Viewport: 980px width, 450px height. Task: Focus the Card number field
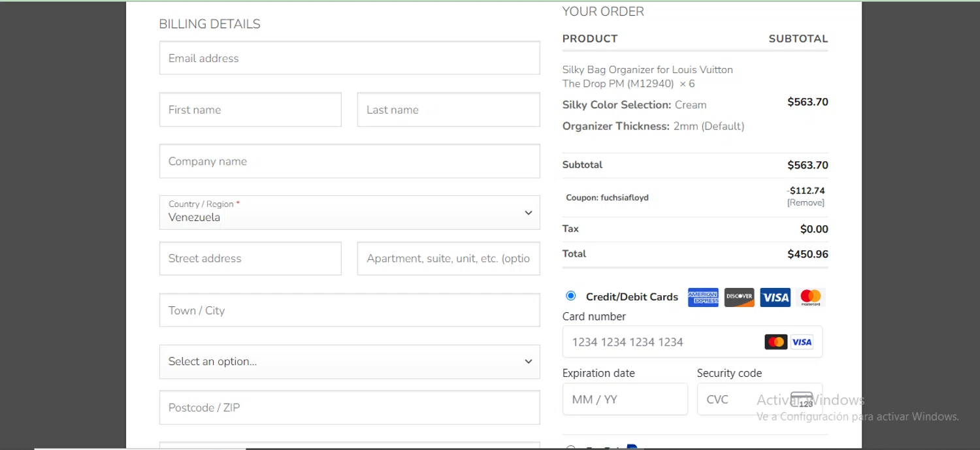693,342
